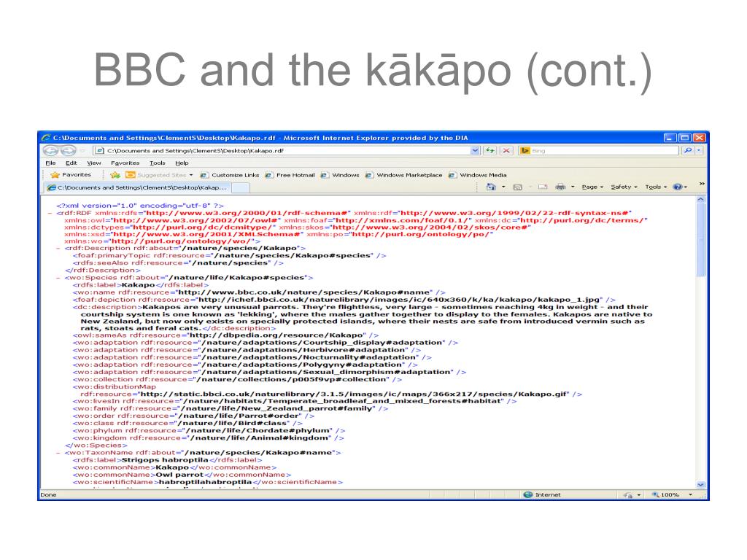The width and height of the screenshot is (747, 560).
Task: Collapse the wo:Species node minus sign
Action: tap(58, 278)
